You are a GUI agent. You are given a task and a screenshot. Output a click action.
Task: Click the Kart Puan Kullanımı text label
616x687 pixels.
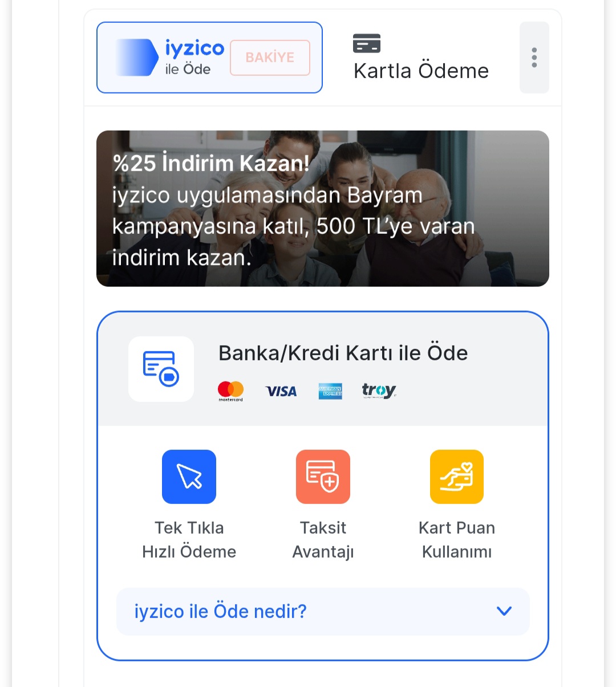coord(456,540)
